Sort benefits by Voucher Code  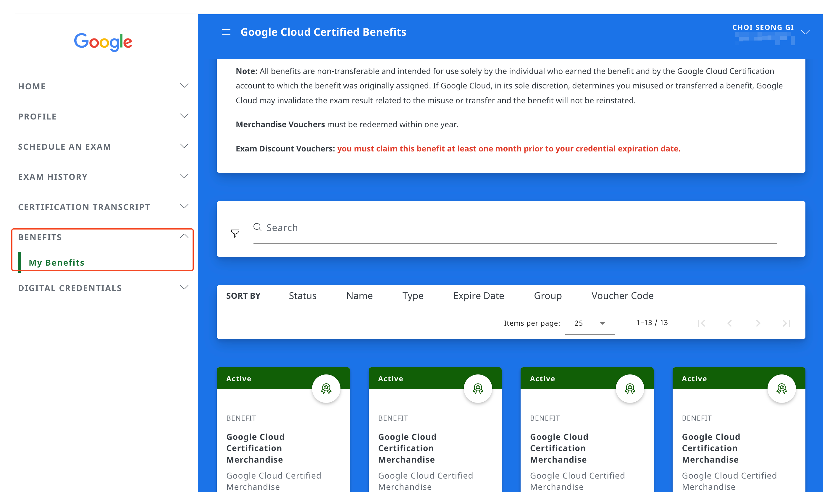(x=622, y=295)
